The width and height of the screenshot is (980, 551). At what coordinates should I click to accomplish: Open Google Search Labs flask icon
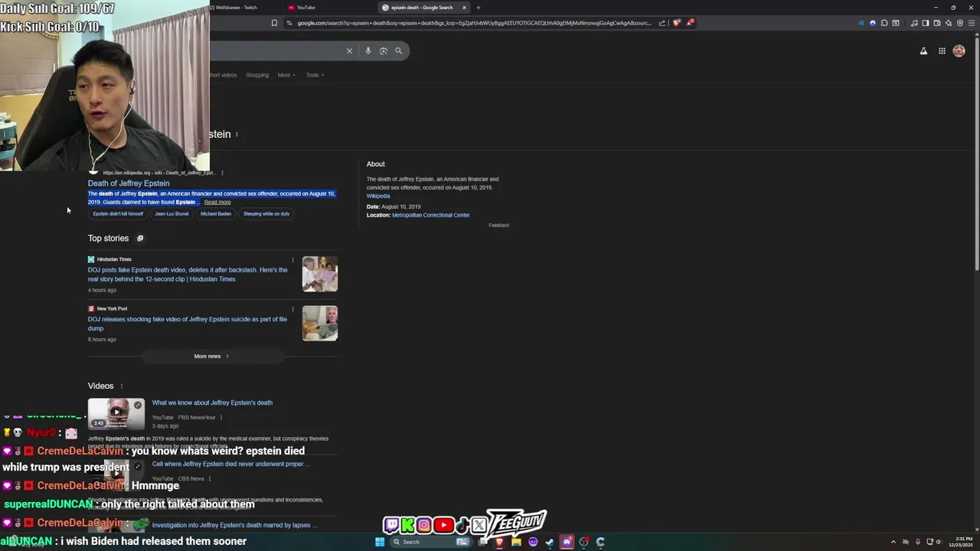923,51
